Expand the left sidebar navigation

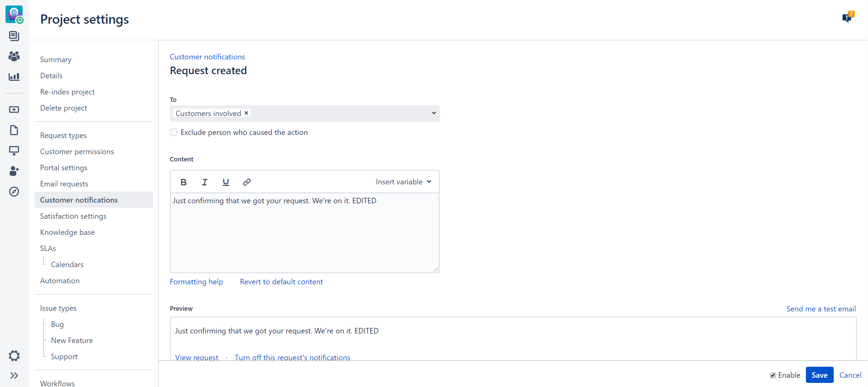(x=14, y=375)
